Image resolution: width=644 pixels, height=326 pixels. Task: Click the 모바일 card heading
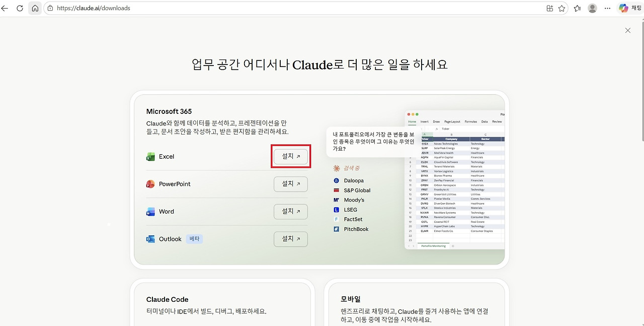[351, 299]
